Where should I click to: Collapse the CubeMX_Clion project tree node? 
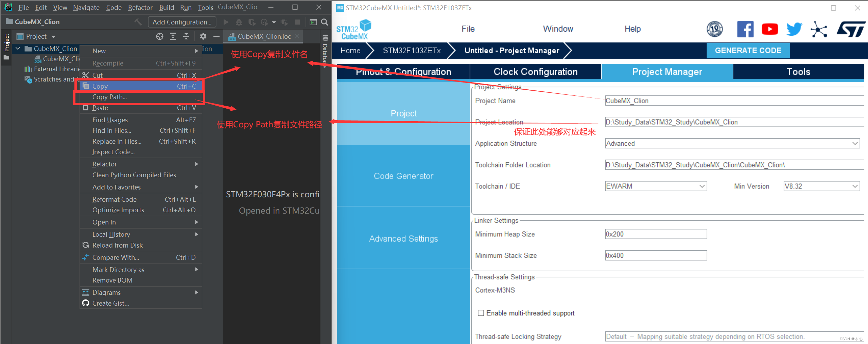[18, 48]
